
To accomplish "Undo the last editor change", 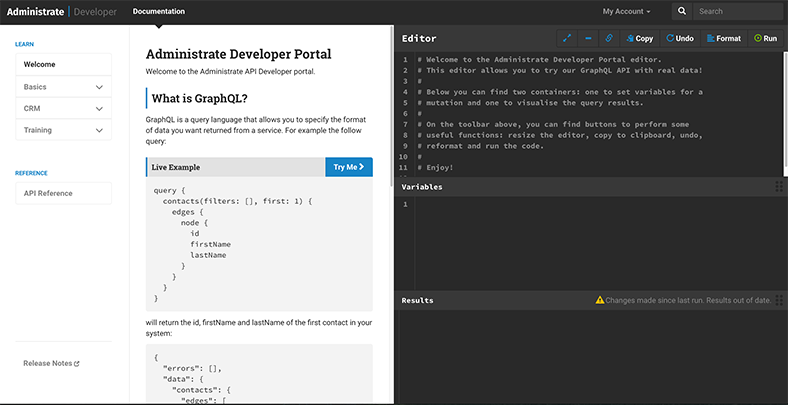I will [680, 38].
